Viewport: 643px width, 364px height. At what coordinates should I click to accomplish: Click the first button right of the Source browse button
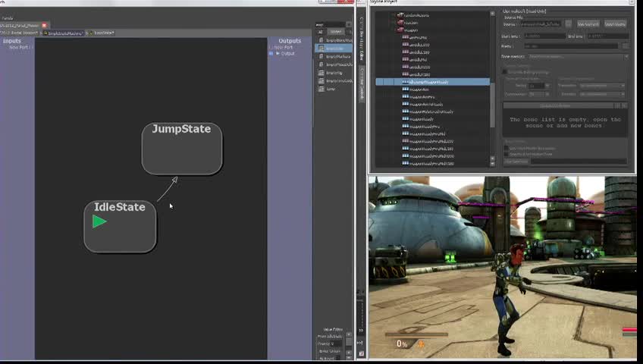(588, 24)
